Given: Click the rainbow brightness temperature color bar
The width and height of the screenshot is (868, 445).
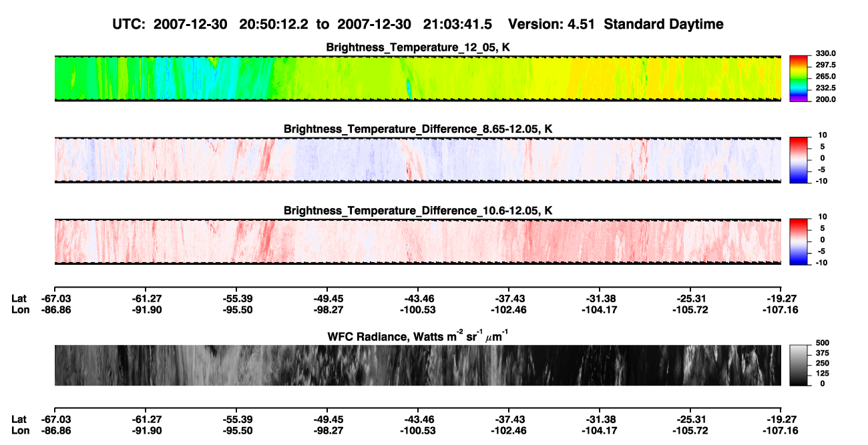Looking at the screenshot, I should 799,79.
